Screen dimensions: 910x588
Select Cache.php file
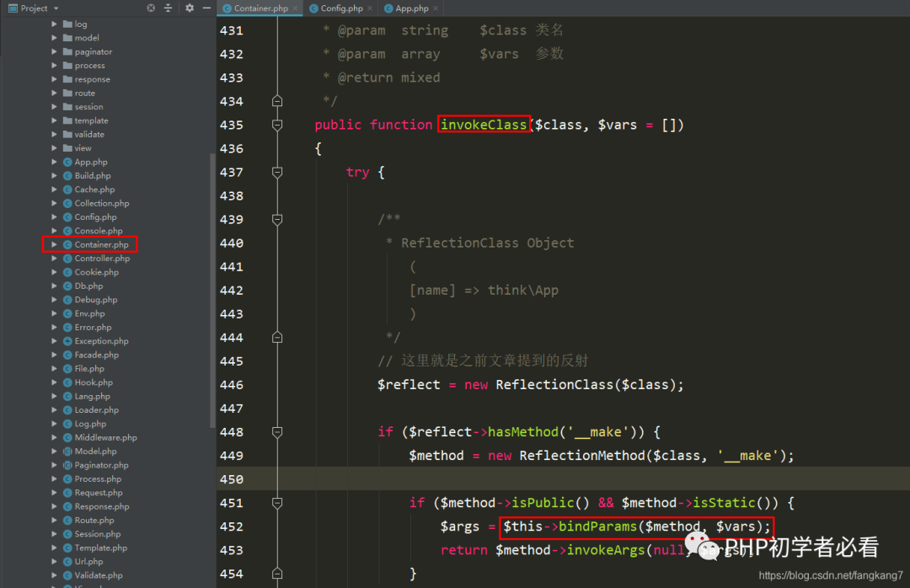click(94, 190)
